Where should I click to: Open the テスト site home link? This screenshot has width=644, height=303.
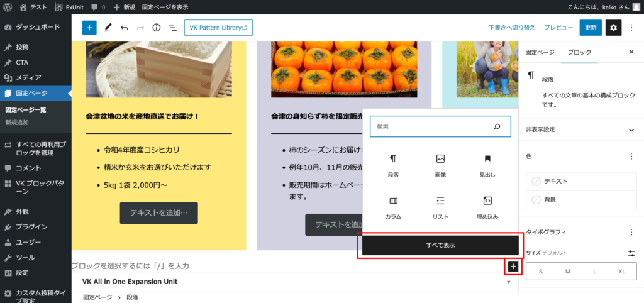(33, 7)
